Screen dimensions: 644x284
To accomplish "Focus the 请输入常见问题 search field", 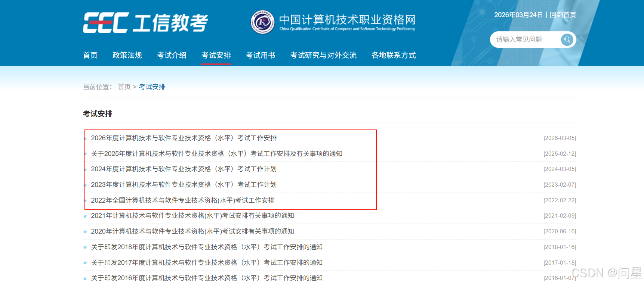I will [x=526, y=40].
